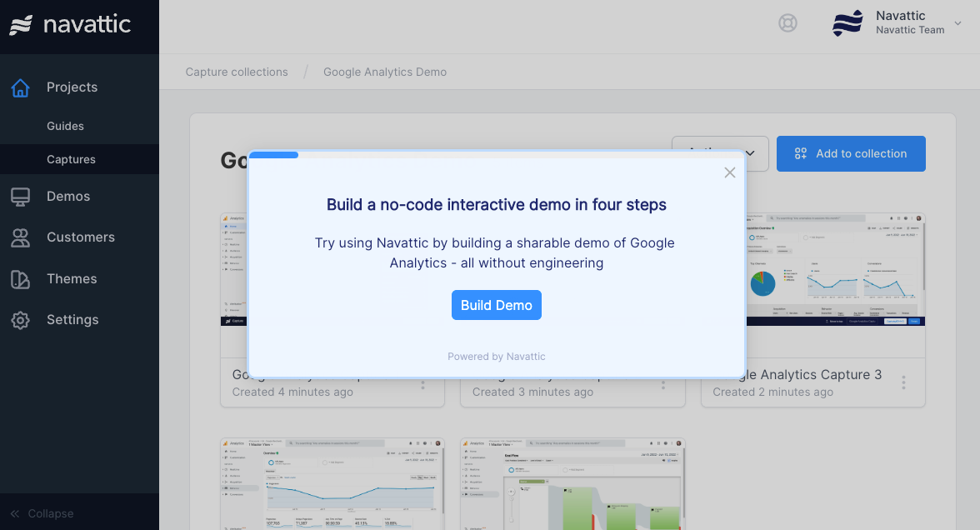Screen dimensions: 980x530
Task: Open Themes page
Action: (x=72, y=278)
